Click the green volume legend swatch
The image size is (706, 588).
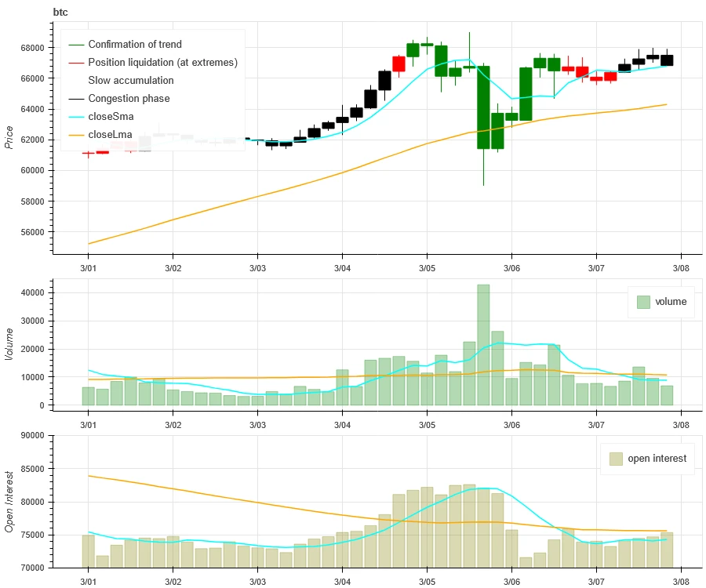[x=643, y=302]
